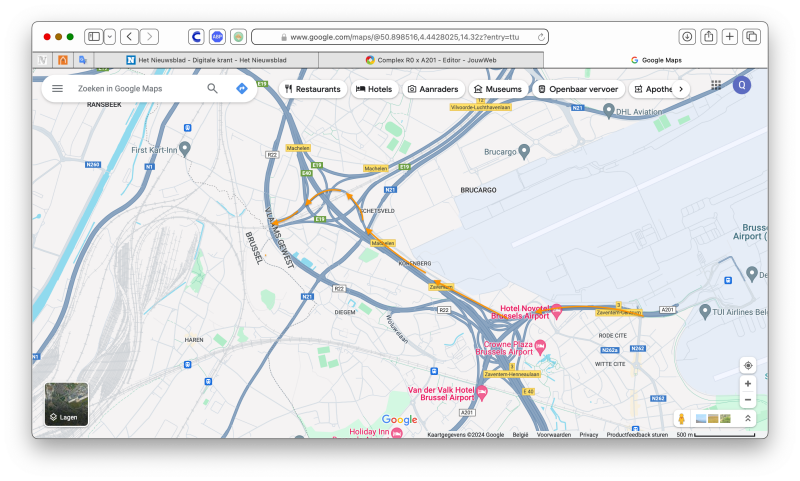The image size is (800, 481).
Task: Go back in Safari history
Action: pyautogui.click(x=130, y=37)
